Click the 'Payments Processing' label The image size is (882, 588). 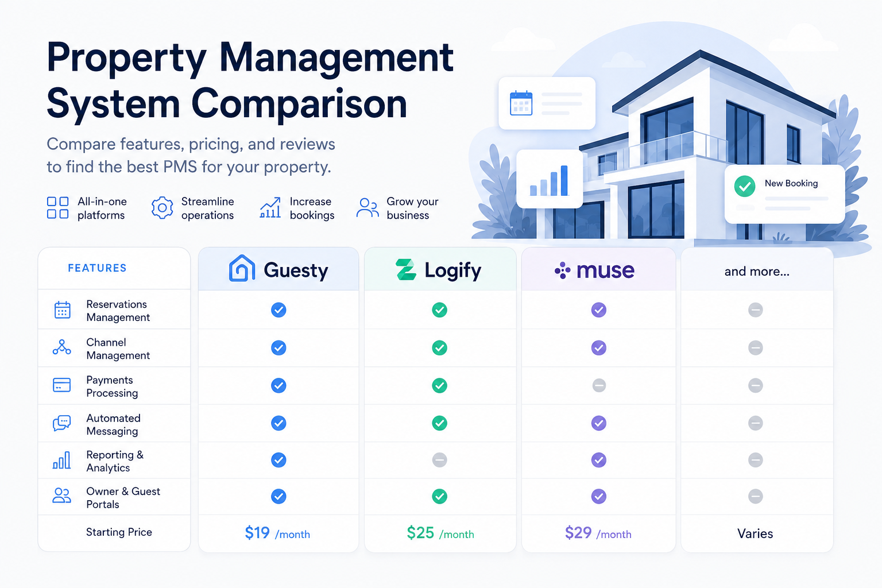click(x=112, y=386)
